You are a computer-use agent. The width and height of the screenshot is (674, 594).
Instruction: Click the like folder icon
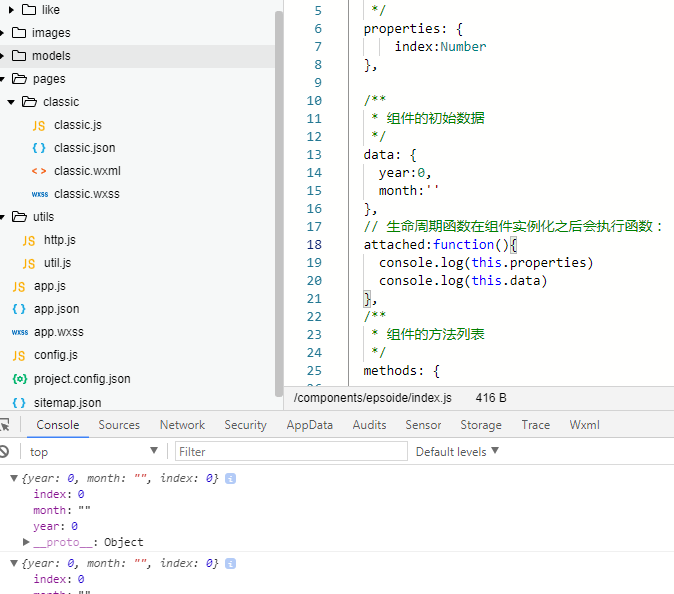coord(29,9)
